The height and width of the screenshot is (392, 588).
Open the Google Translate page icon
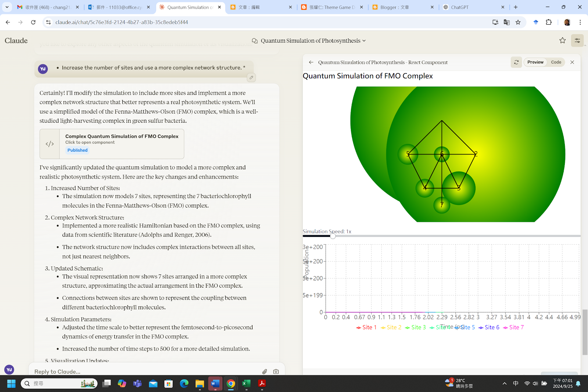click(x=507, y=22)
